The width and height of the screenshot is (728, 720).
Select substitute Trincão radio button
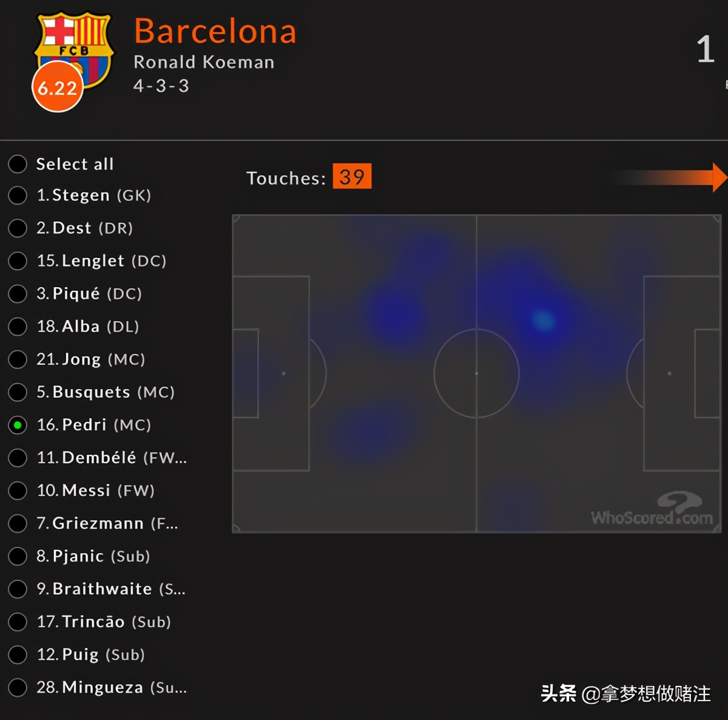[x=18, y=622]
